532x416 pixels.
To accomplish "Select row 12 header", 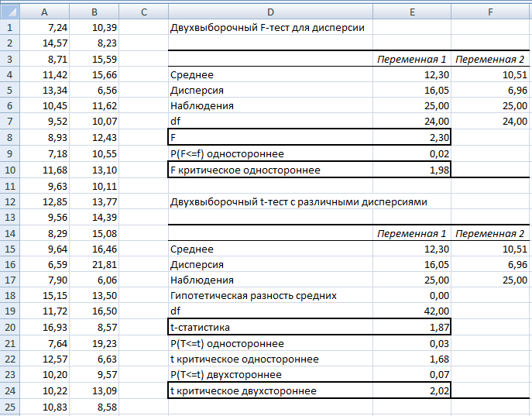I will (10, 202).
